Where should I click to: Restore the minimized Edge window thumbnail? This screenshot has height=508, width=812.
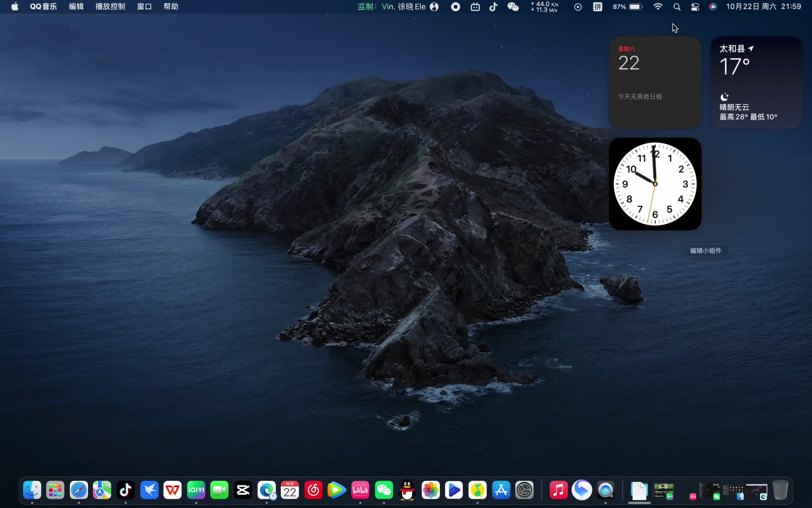[757, 492]
